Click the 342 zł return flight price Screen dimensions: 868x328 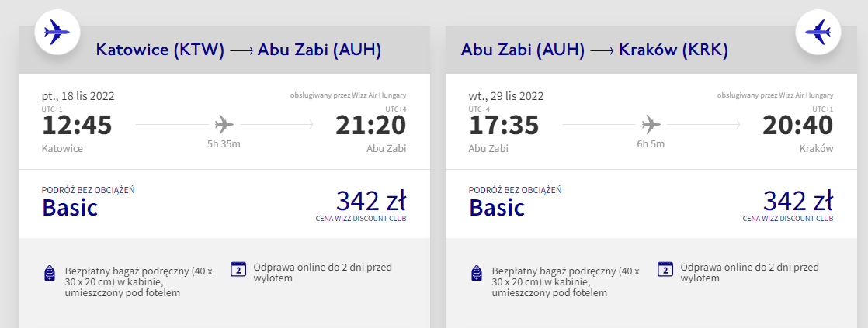[798, 201]
